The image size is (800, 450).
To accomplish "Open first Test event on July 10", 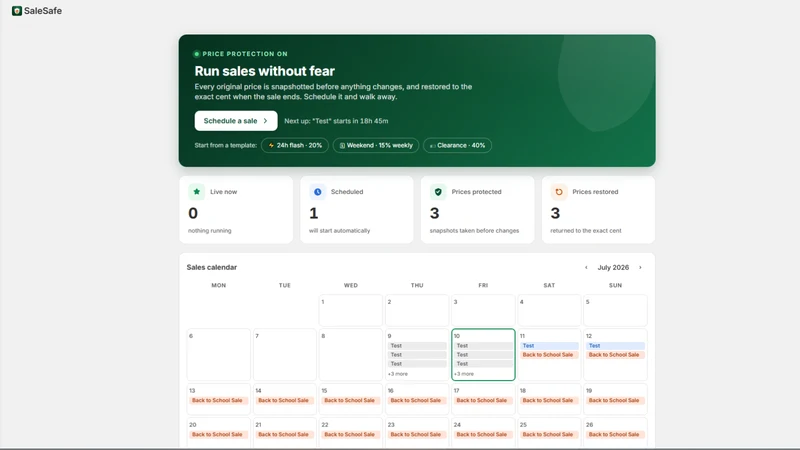I will [x=483, y=345].
